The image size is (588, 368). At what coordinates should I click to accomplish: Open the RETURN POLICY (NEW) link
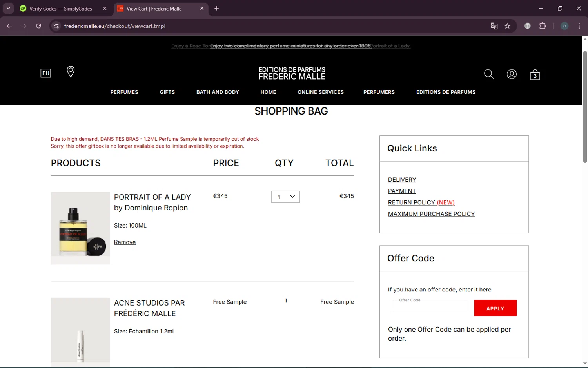pyautogui.click(x=421, y=202)
